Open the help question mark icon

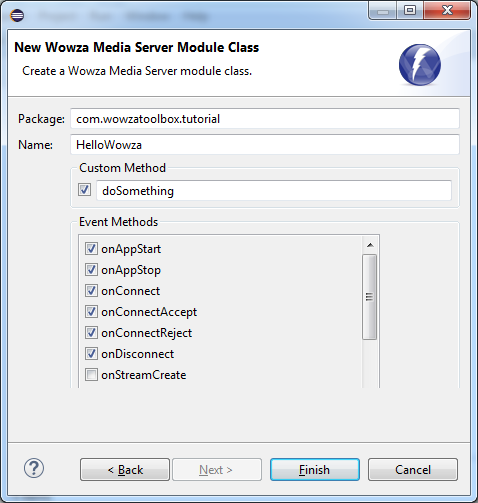pyautogui.click(x=34, y=468)
